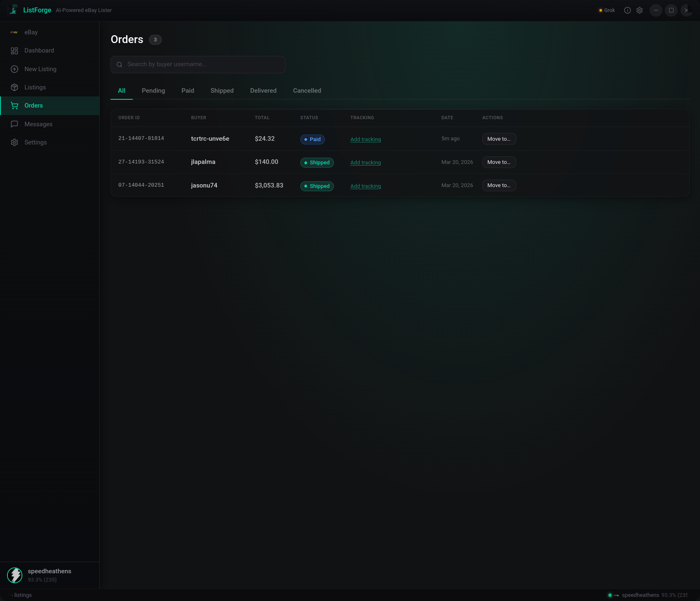Viewport: 700px width, 601px height.
Task: Click Shipped badge in jlapalma row
Action: pos(317,163)
